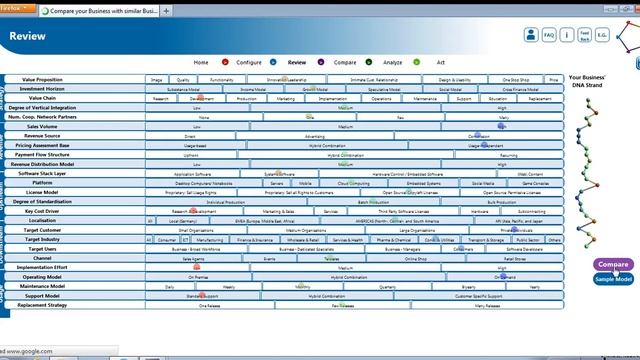Select 'Public Sector' target industry
Viewport: 640px width, 360px height.
pyautogui.click(x=528, y=240)
